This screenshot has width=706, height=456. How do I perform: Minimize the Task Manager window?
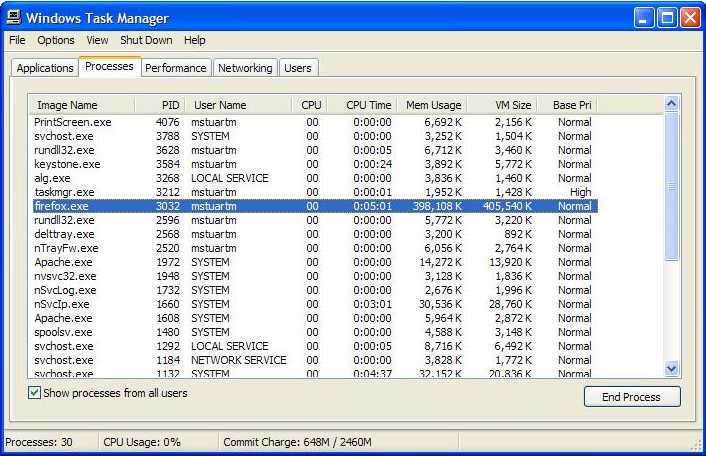pos(644,18)
